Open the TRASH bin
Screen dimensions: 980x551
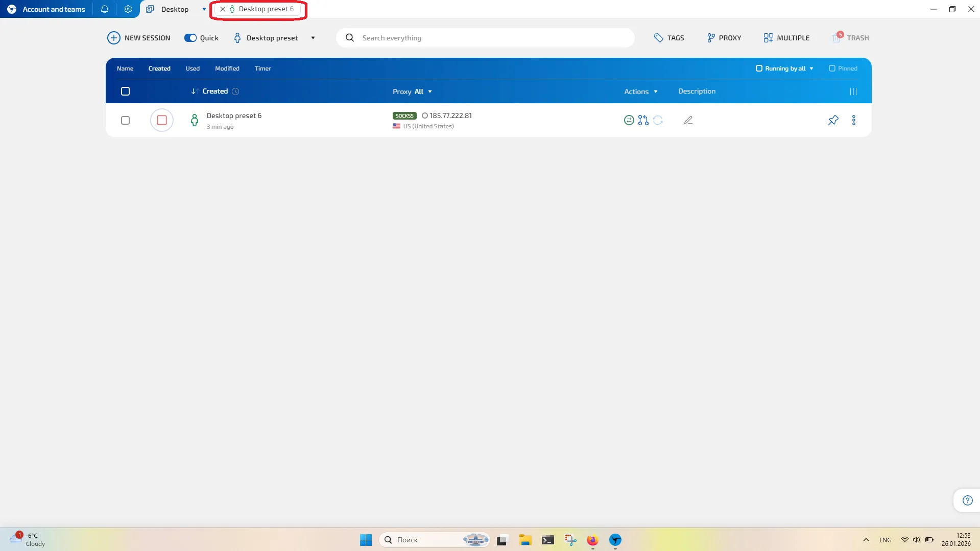tap(851, 38)
